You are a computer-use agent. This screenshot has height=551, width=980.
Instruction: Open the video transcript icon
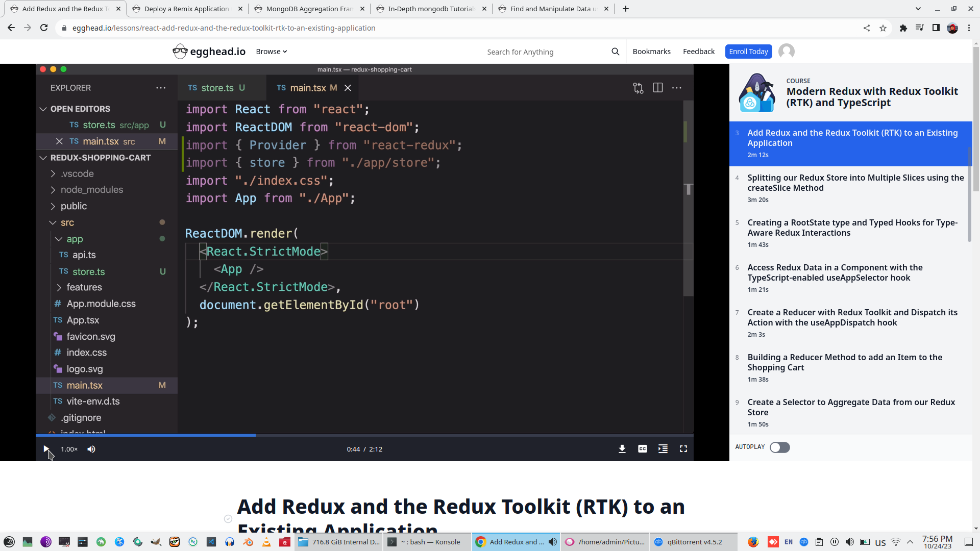[663, 449]
